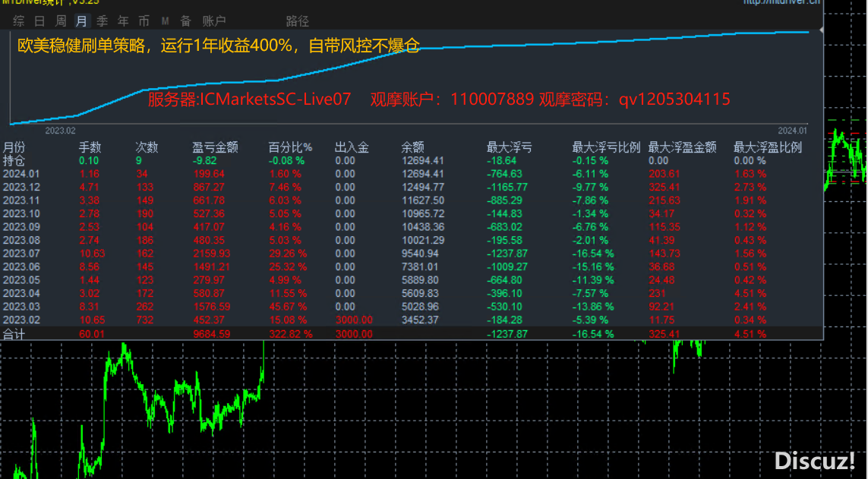Click the -1165.77 drawdown for 2023.12
Image resolution: width=868 pixels, height=479 pixels.
[x=507, y=187]
